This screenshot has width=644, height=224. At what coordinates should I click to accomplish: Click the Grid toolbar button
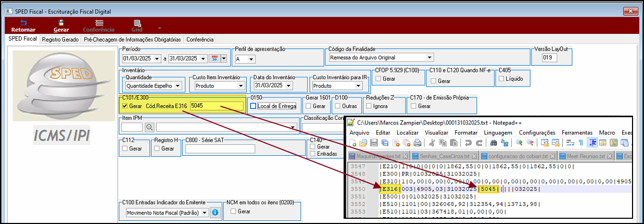pos(137,26)
